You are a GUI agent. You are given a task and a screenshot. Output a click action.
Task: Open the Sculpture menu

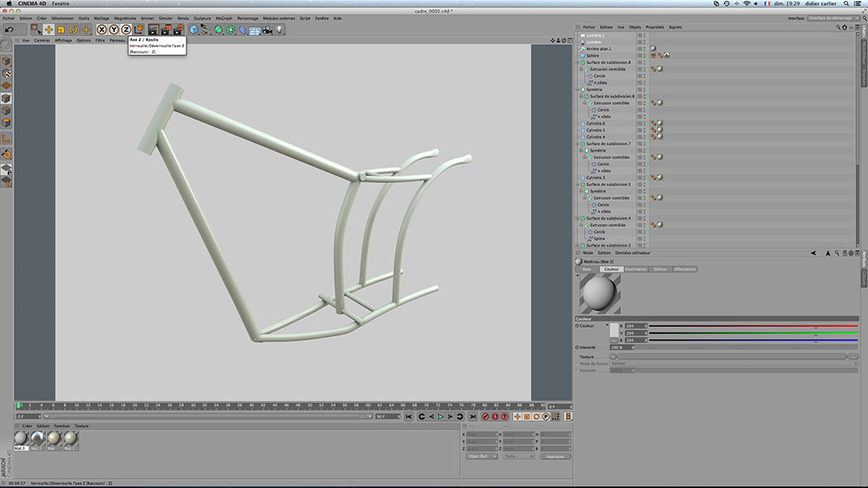pos(202,19)
